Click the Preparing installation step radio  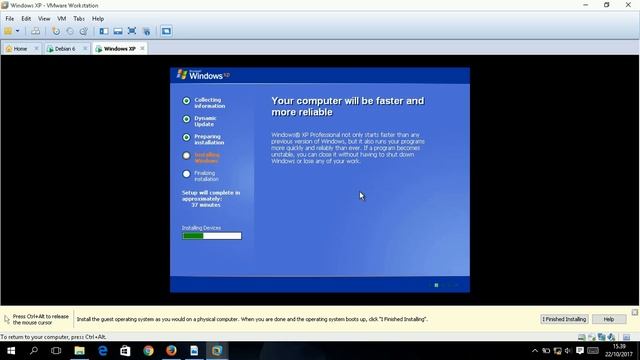[186, 138]
